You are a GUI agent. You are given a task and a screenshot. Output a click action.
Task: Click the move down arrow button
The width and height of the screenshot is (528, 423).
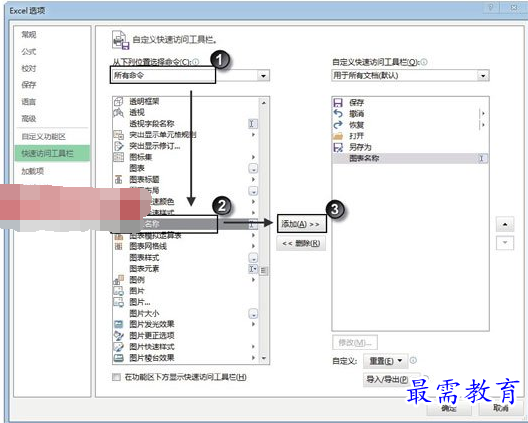click(505, 243)
